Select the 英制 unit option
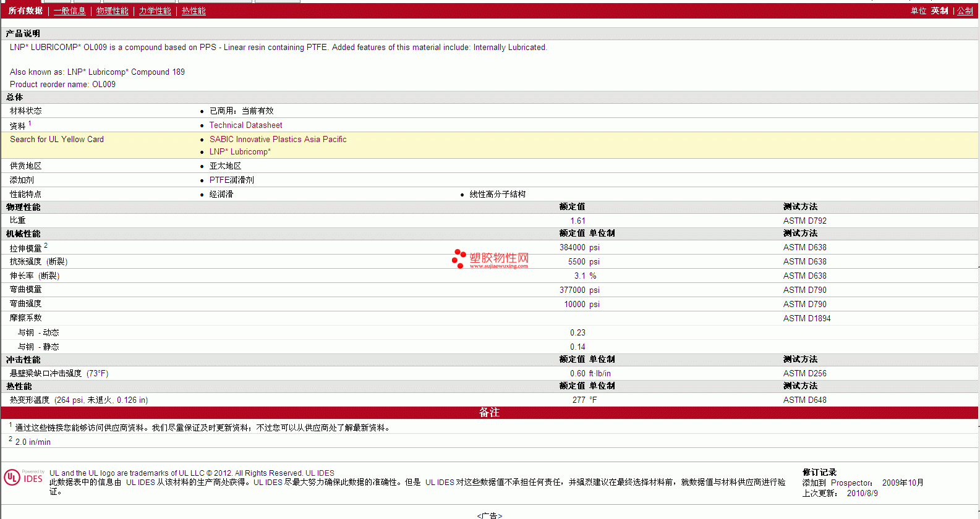This screenshot has height=519, width=980. 940,11
